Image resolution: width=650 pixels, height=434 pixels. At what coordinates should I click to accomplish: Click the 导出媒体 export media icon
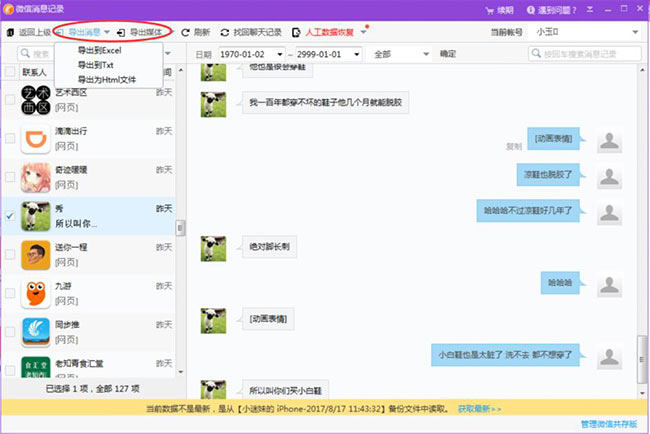click(x=121, y=32)
